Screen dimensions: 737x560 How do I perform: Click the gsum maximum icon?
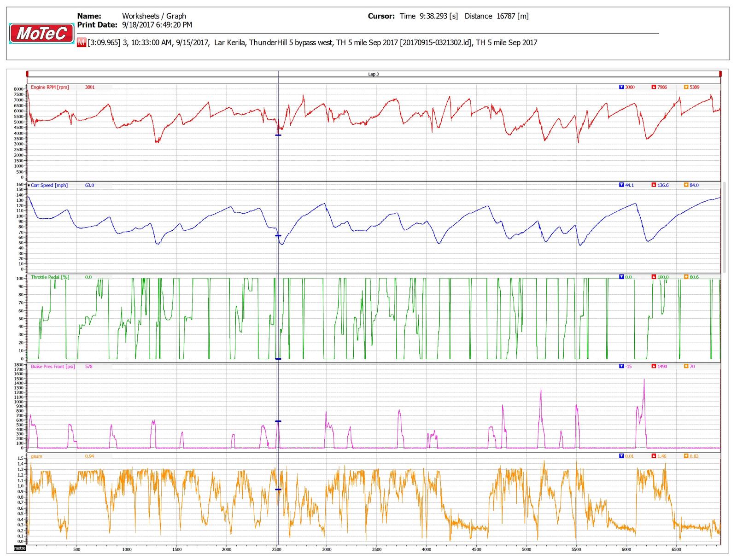click(x=654, y=456)
